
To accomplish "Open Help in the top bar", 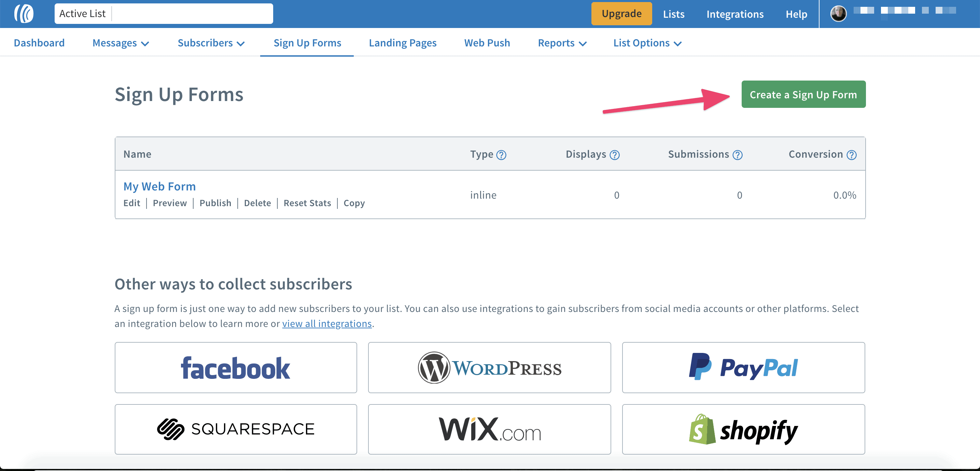I will (796, 14).
